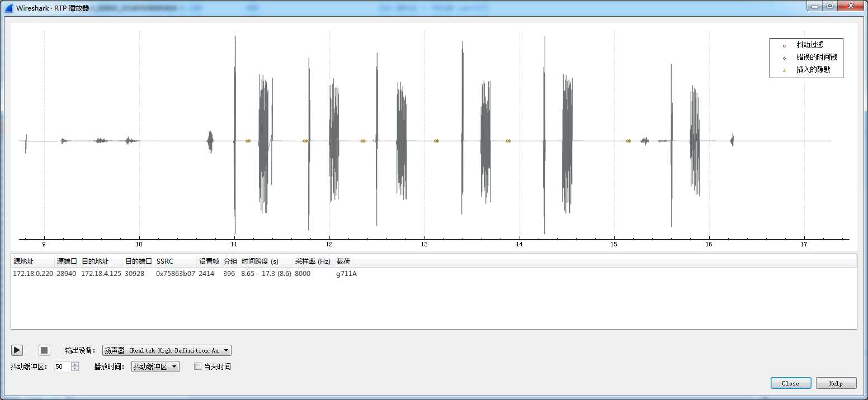
Task: Click the large waveform spike at 11 seconds
Action: coord(235,134)
